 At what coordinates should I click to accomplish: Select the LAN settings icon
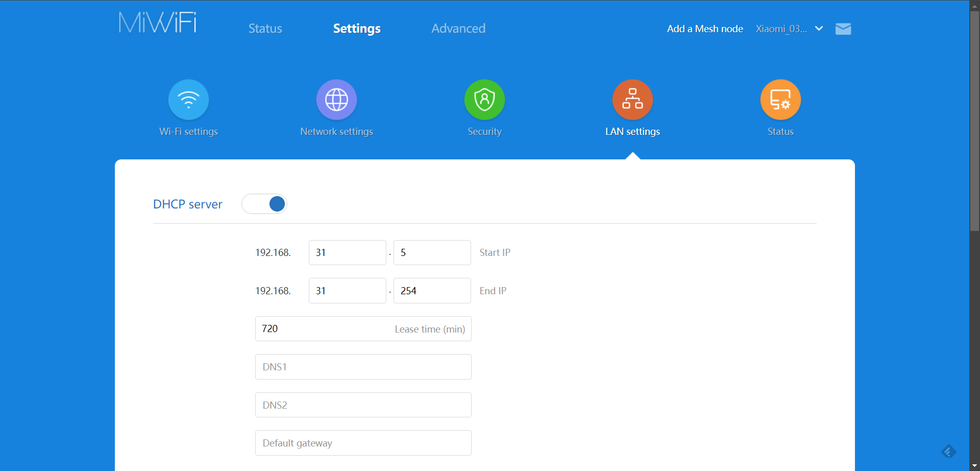(x=632, y=100)
